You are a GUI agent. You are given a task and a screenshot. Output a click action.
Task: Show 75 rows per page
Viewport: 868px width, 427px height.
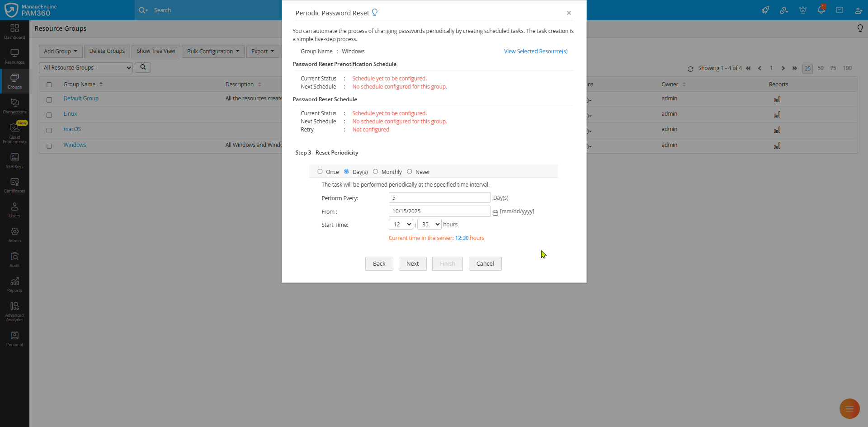click(x=833, y=68)
